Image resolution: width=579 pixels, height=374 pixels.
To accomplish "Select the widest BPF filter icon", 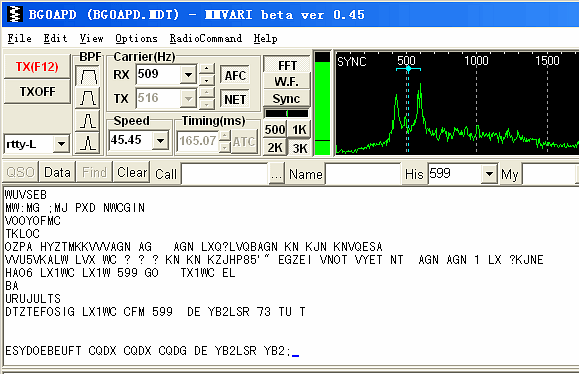I will pyautogui.click(x=88, y=76).
